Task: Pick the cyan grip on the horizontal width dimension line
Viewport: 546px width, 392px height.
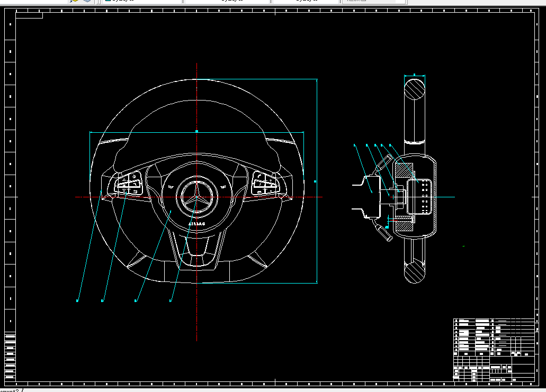Action: 197,132
